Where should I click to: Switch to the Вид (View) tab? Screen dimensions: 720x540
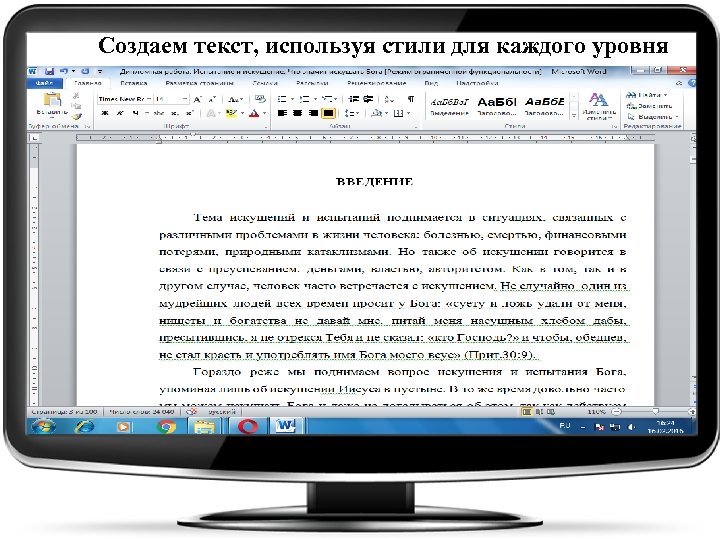431,83
